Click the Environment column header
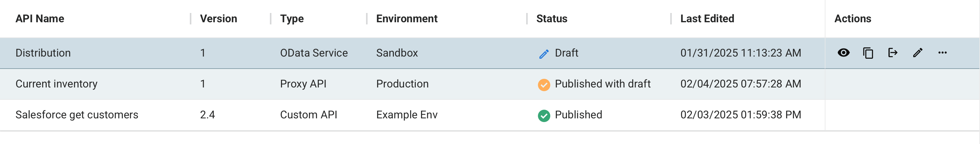Image resolution: width=980 pixels, height=144 pixels. (407, 19)
